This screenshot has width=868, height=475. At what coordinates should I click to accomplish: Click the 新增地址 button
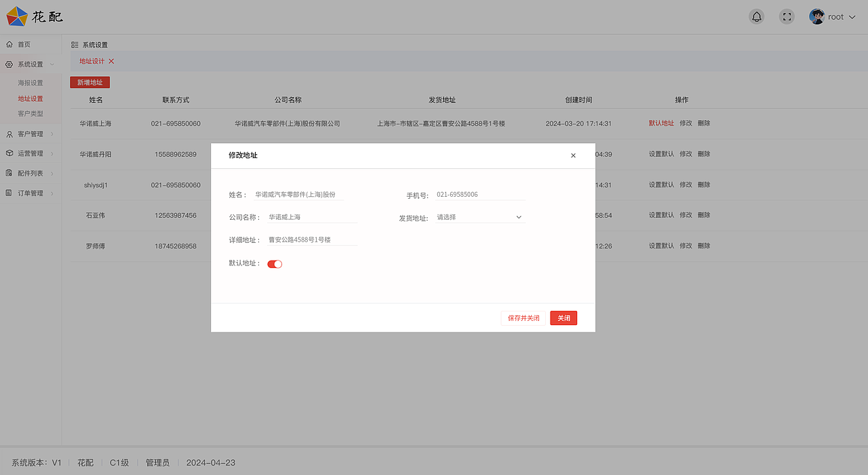pyautogui.click(x=90, y=81)
